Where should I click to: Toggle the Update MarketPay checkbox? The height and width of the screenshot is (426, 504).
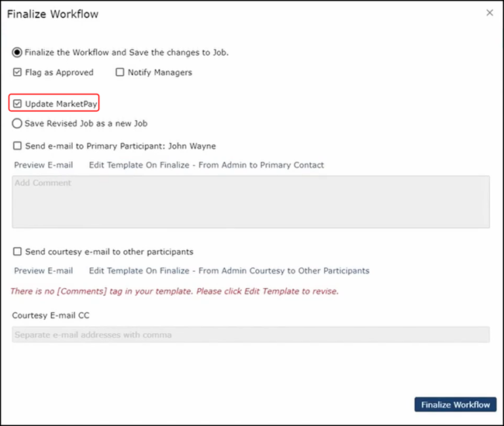point(18,104)
